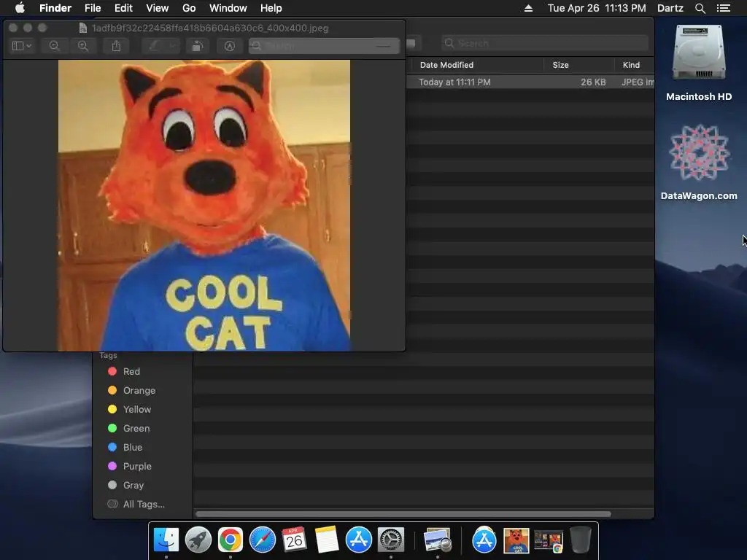Click the Finder horizontal scrollbar
Screen dimensions: 747x560
point(403,514)
